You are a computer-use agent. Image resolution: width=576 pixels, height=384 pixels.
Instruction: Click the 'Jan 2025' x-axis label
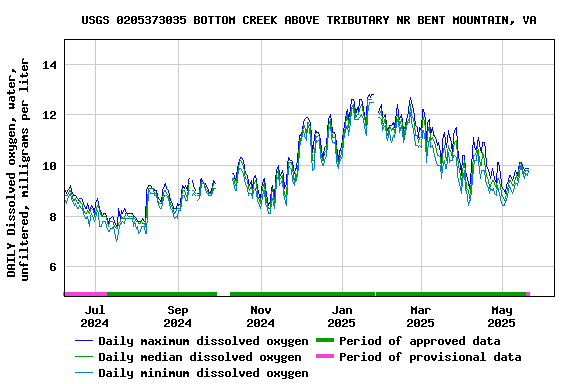pyautogui.click(x=342, y=316)
